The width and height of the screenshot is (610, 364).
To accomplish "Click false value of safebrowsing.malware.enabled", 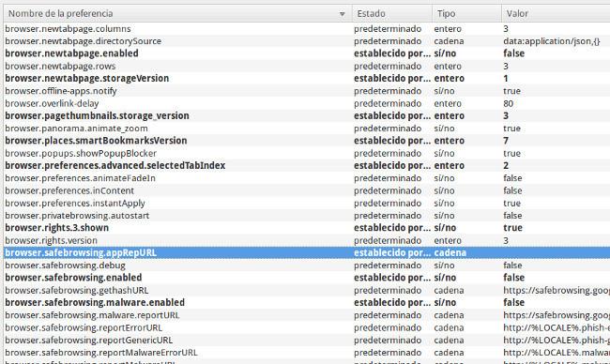I will coord(514,303).
